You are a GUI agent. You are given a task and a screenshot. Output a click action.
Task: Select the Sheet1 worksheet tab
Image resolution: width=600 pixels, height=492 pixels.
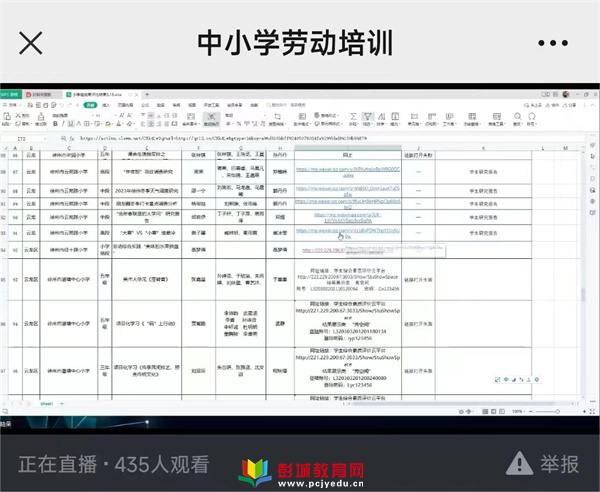(x=47, y=404)
